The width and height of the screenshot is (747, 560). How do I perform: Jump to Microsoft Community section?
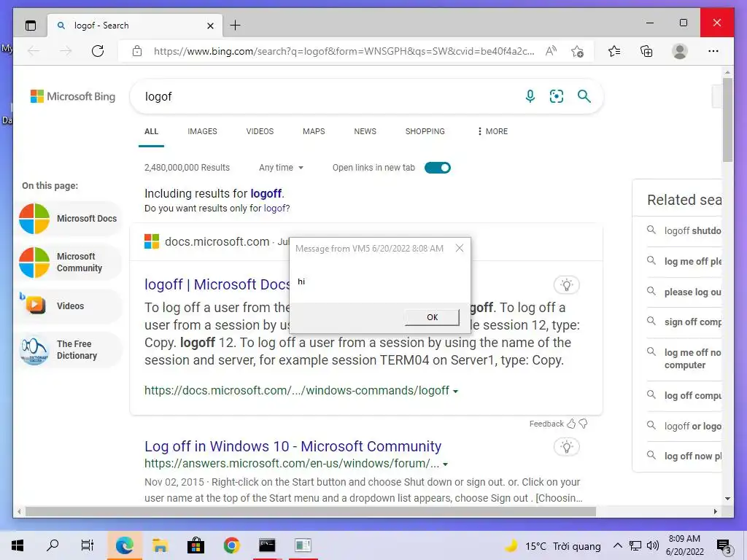(69, 262)
